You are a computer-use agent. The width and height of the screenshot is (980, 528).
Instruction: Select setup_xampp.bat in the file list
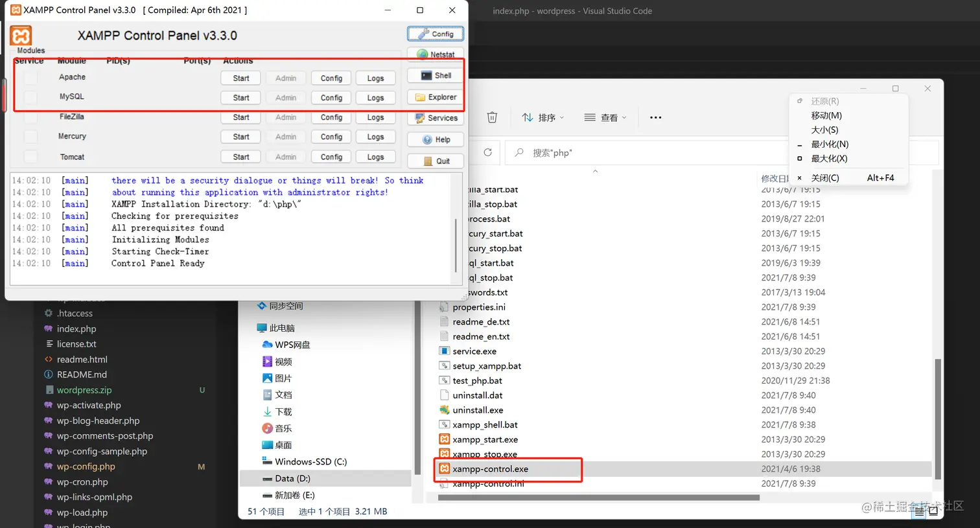[486, 366]
